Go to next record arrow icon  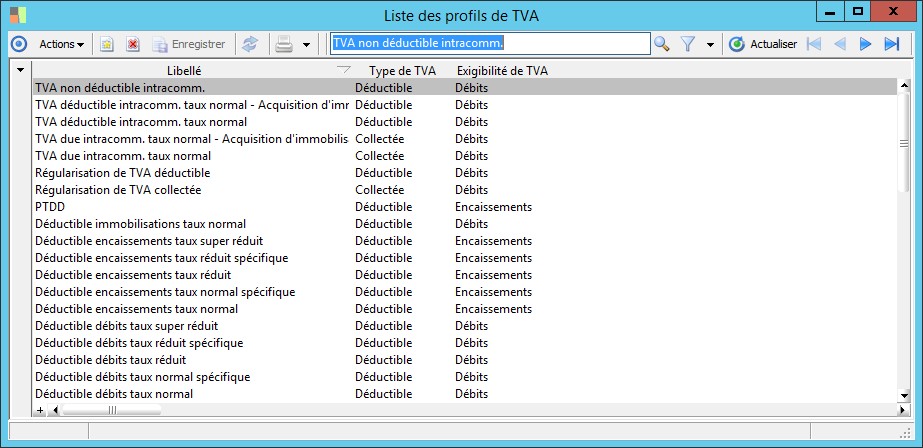(x=865, y=44)
